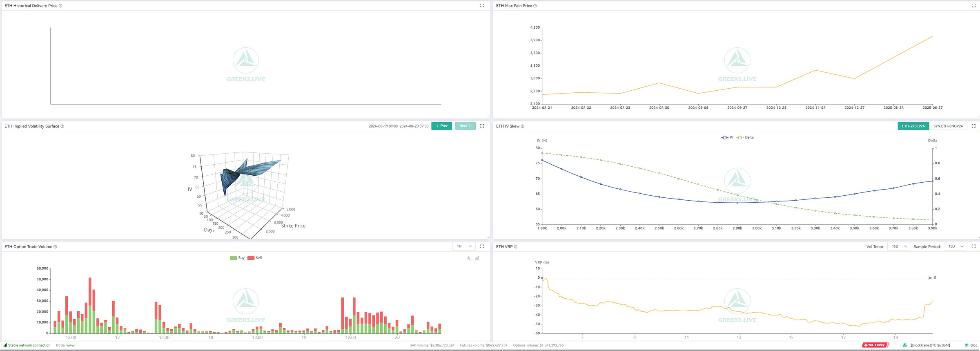This screenshot has width=980, height=351.
Task: Click the Node: www status text
Action: [x=65, y=345]
